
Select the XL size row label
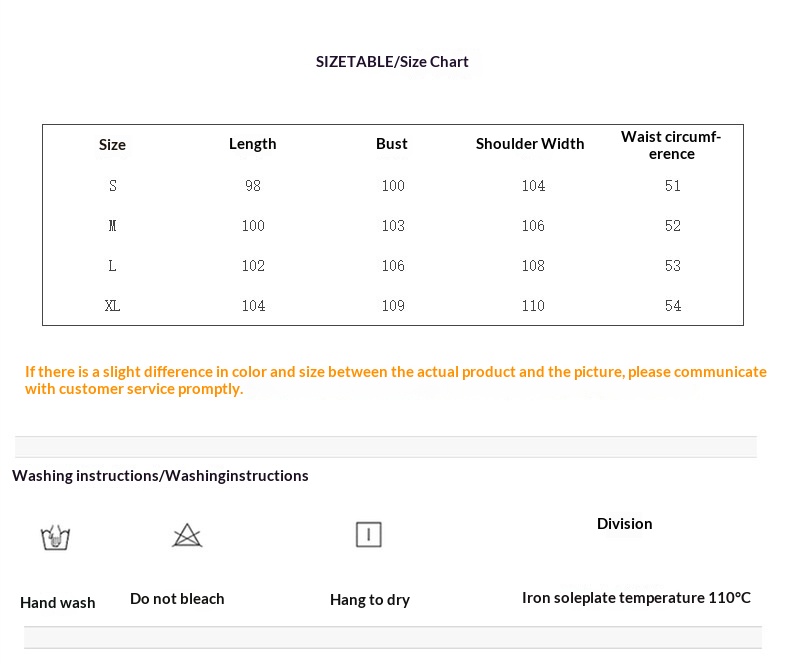113,306
